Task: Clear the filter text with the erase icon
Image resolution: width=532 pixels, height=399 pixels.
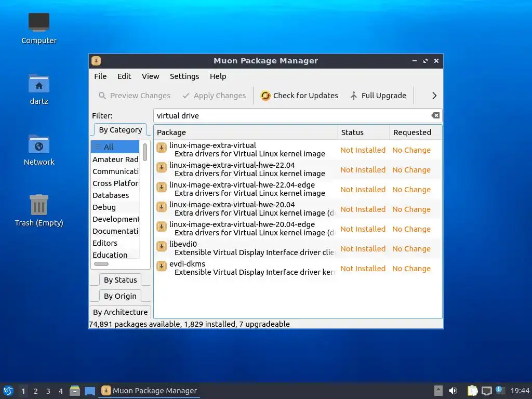Action: point(435,116)
